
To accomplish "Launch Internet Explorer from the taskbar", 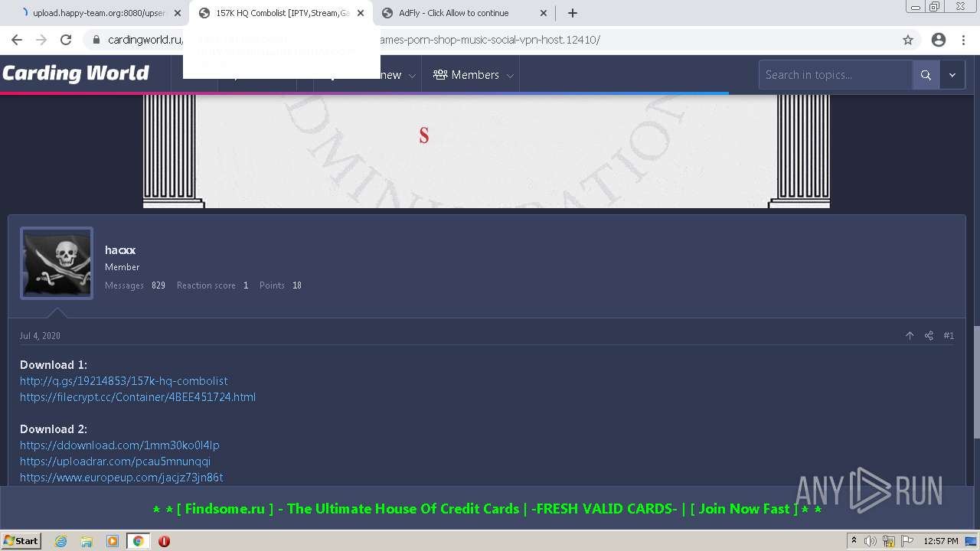I will click(60, 540).
